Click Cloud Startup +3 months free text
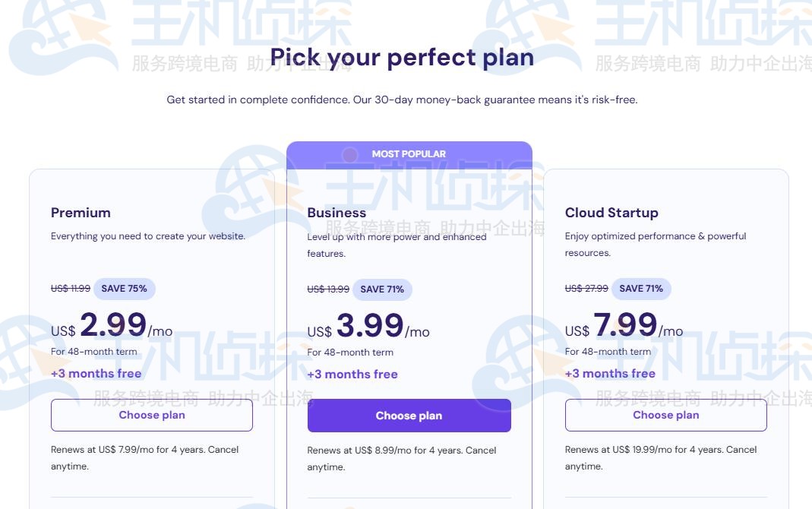The width and height of the screenshot is (812, 509). click(x=610, y=374)
